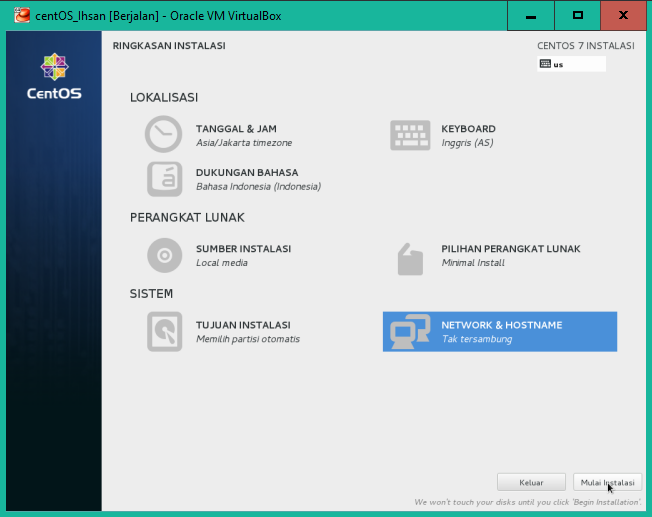Open the Tanggal & Jam clock icon
Image resolution: width=652 pixels, height=517 pixels.
163,134
